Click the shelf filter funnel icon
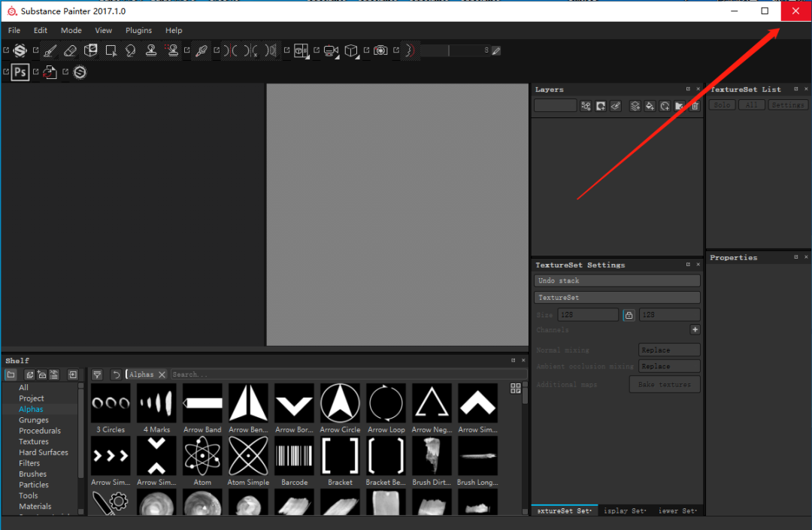The width and height of the screenshot is (812, 530). point(97,374)
